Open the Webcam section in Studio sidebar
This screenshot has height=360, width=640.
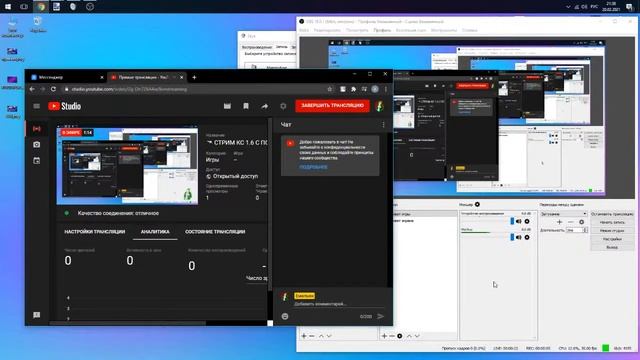point(37,144)
